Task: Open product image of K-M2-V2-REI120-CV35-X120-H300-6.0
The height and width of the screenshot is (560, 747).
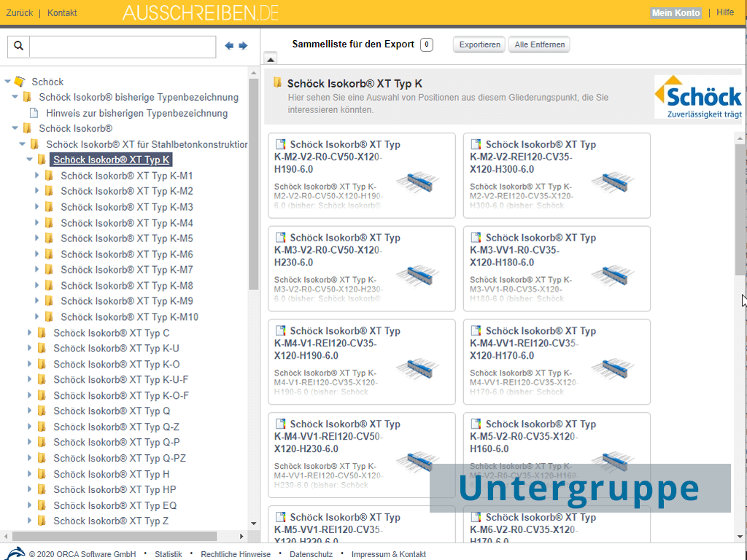Action: (613, 182)
